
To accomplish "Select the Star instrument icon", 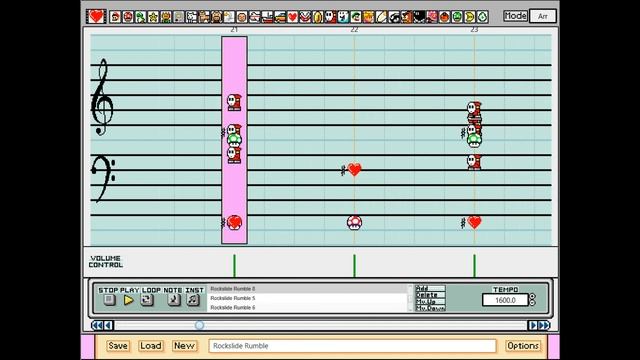I will 153,17.
